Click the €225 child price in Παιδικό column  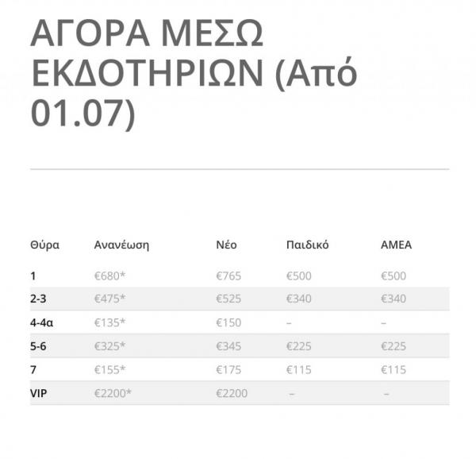[298, 345]
